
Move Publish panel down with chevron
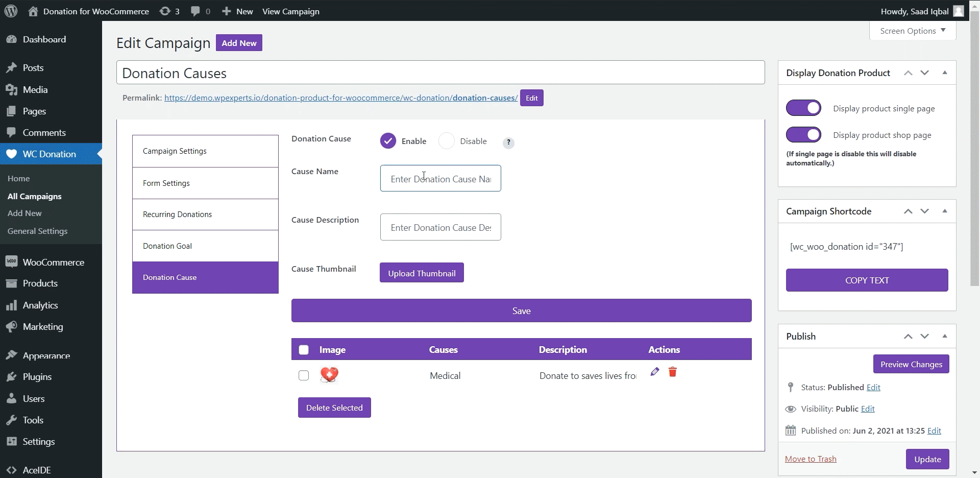[925, 336]
